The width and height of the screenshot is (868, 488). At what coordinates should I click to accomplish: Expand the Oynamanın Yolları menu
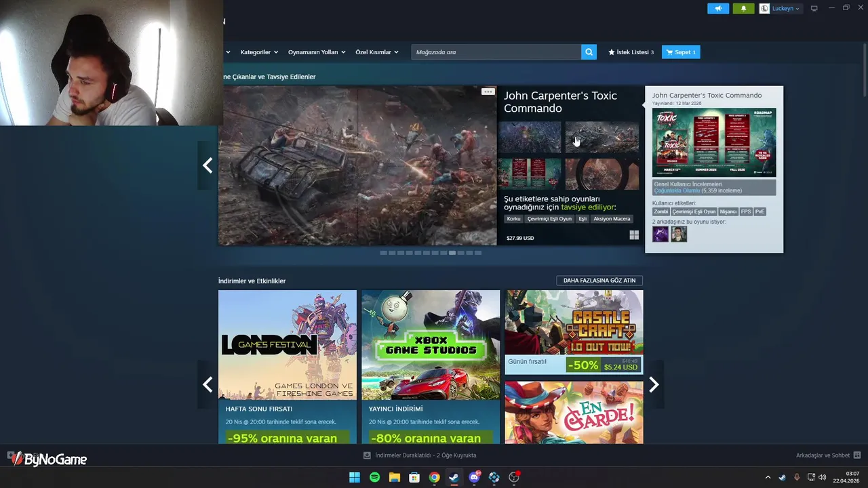[317, 52]
